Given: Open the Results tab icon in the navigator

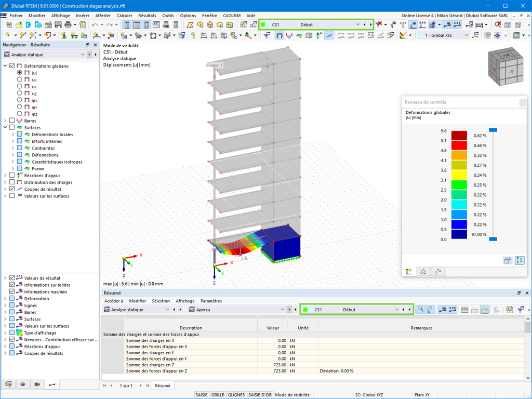Looking at the screenshot, I should coord(52,384).
